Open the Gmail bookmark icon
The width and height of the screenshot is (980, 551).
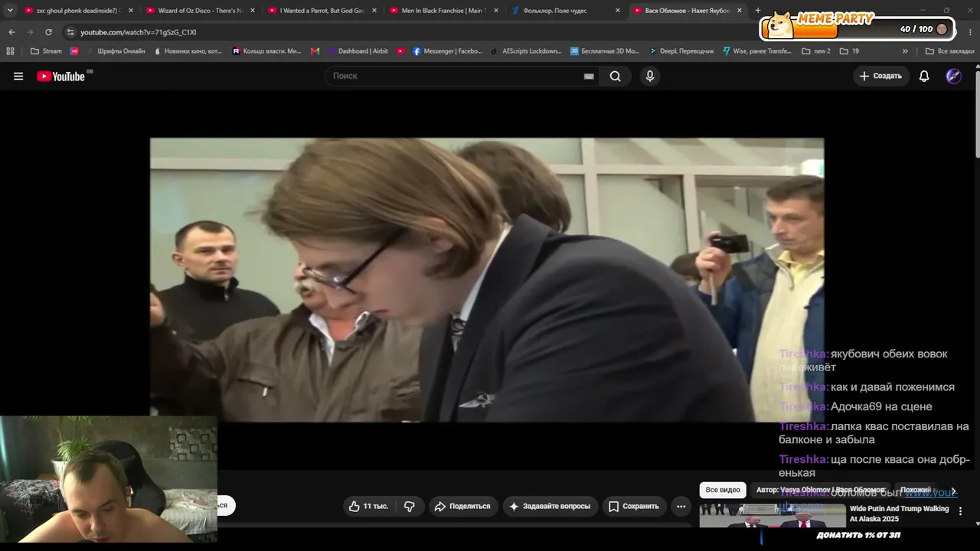(315, 51)
